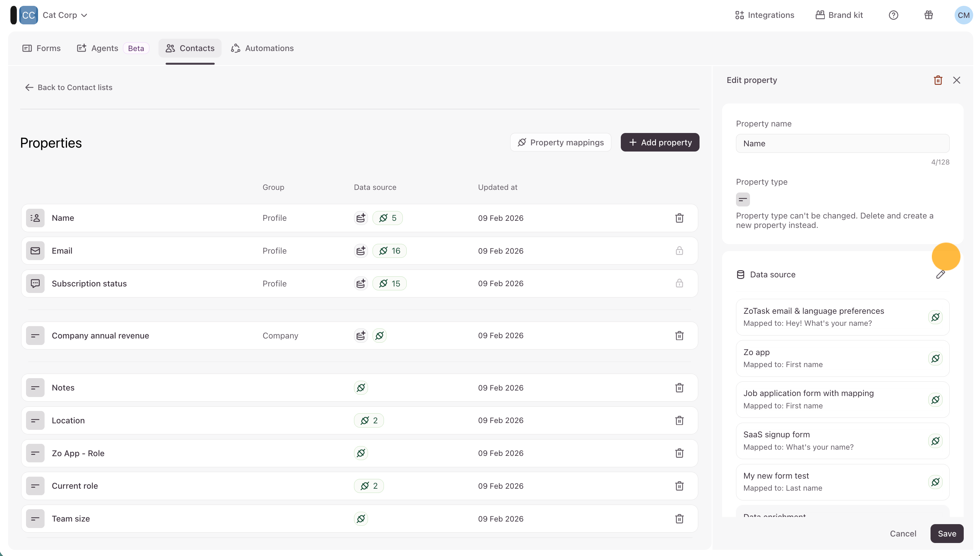
Task: Click SaaS signup form mapping icon
Action: (935, 441)
